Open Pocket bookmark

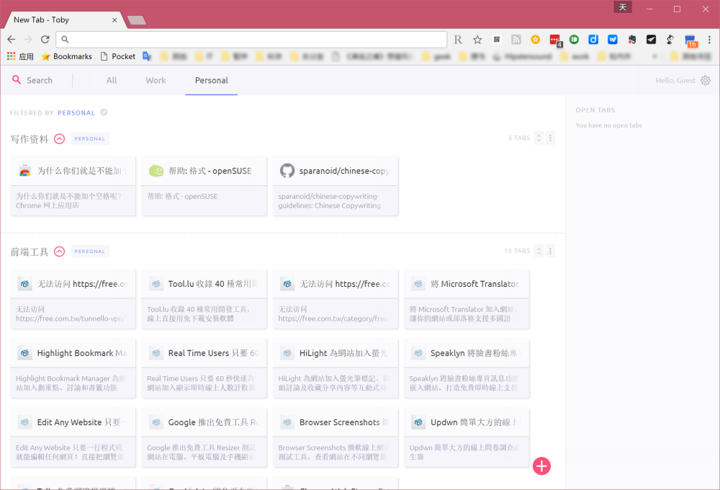(118, 56)
